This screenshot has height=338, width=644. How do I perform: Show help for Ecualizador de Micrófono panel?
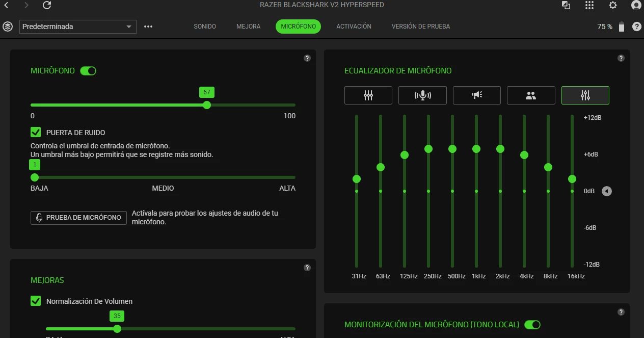point(621,58)
